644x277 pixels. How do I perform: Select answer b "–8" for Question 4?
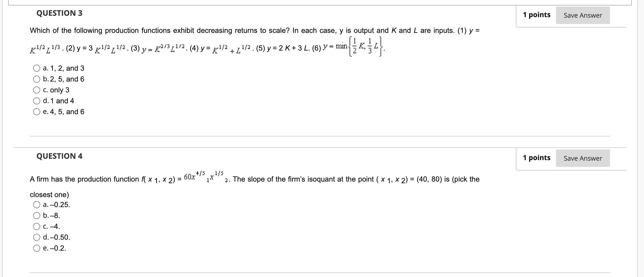pos(37,216)
